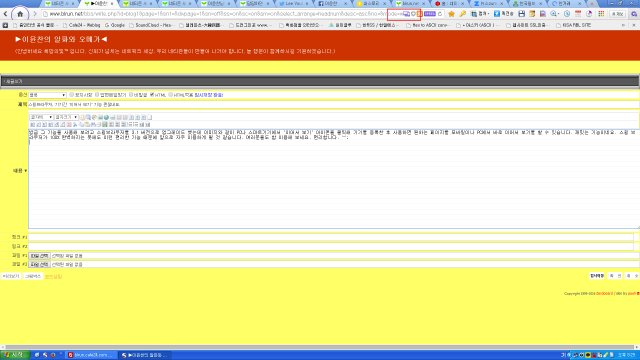Expand the font name dropdown in editor toolbar

(x=41, y=117)
